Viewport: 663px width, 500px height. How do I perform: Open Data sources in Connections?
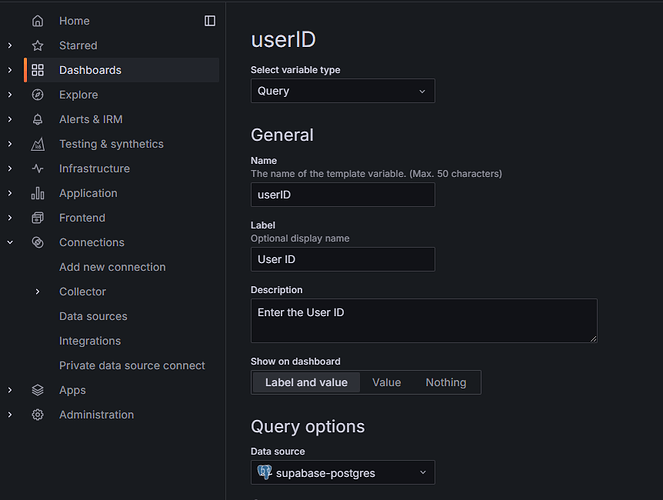point(93,316)
